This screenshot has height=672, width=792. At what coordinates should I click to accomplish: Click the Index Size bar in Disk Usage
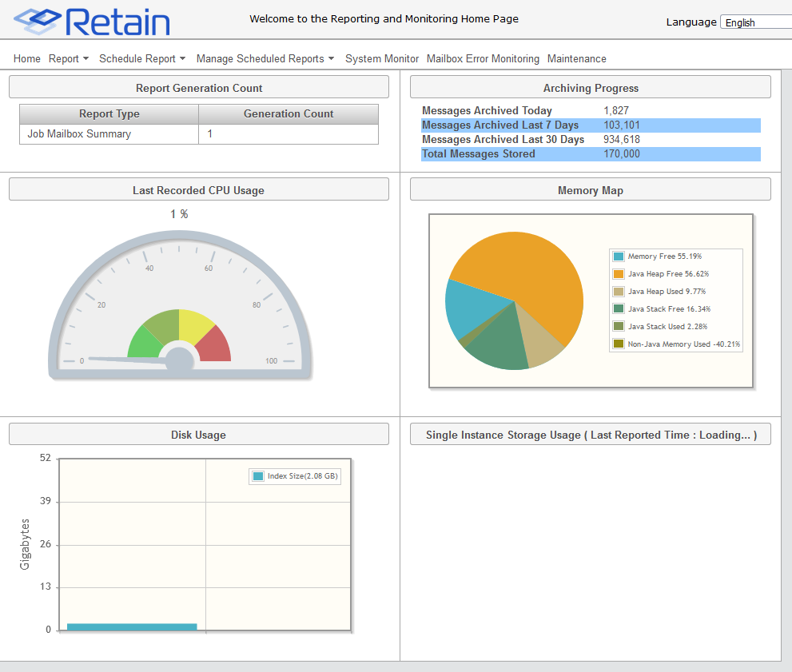[132, 626]
